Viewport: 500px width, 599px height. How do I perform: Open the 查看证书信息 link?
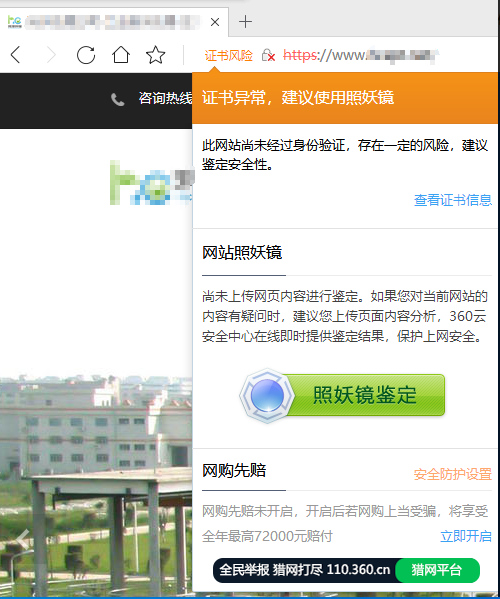tap(453, 200)
